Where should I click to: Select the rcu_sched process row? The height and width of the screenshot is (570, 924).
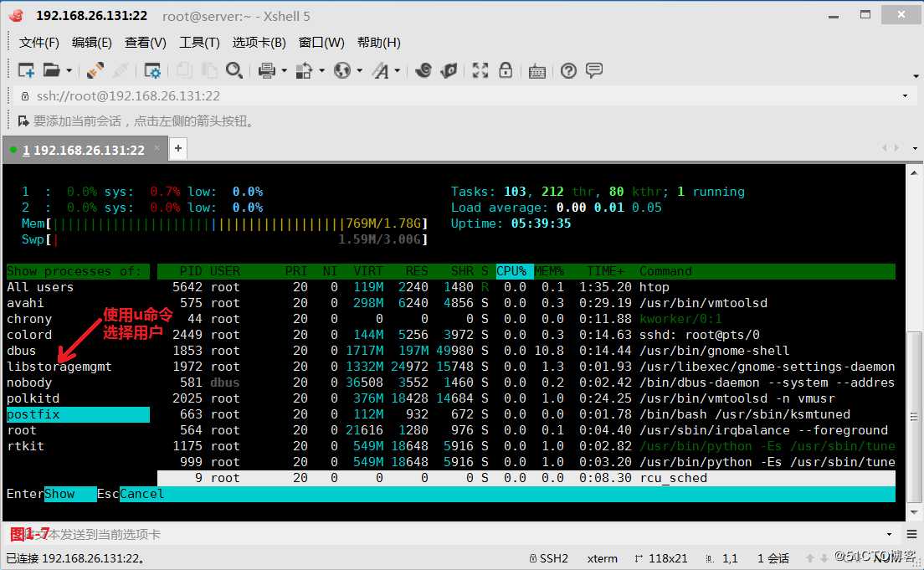point(526,478)
